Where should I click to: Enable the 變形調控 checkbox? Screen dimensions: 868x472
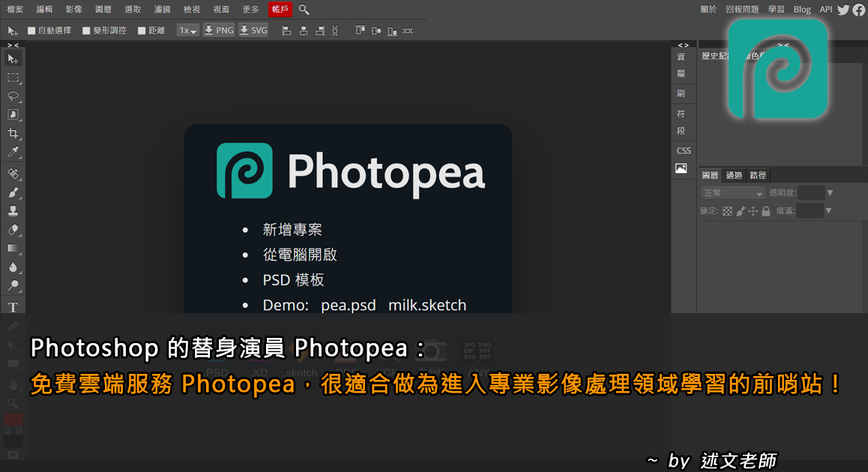86,31
